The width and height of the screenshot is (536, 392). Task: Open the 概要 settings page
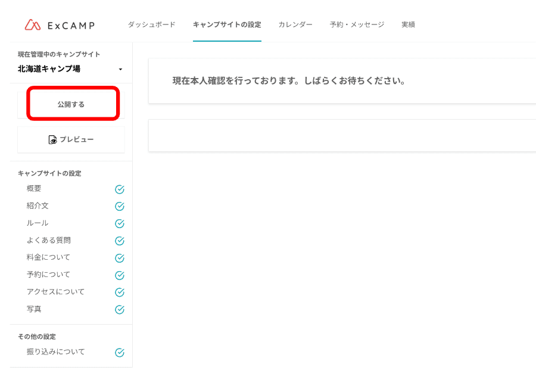click(34, 189)
